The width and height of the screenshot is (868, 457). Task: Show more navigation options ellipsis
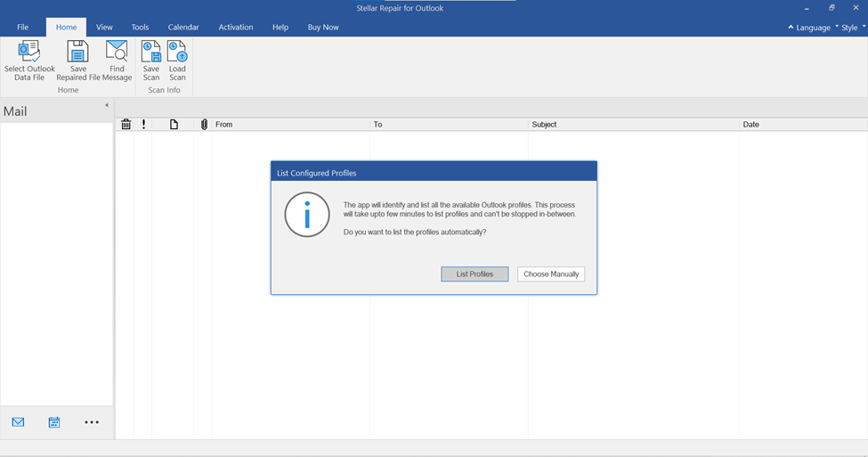(92, 422)
